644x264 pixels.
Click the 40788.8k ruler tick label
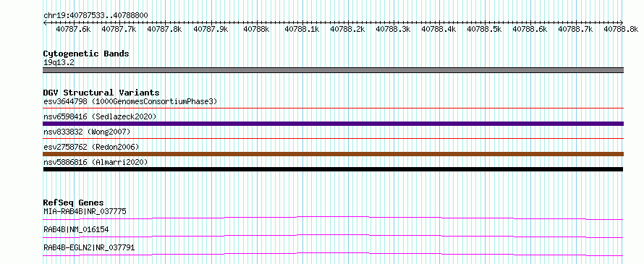coord(621,29)
